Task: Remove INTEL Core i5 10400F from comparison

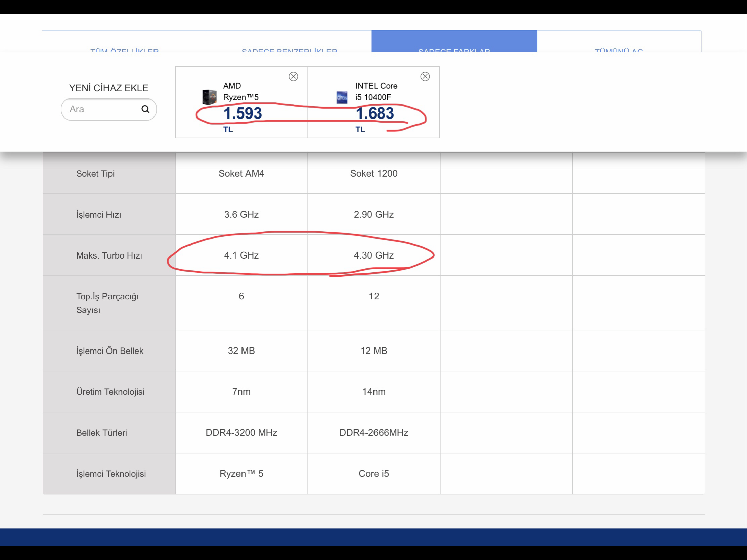Action: [x=425, y=76]
